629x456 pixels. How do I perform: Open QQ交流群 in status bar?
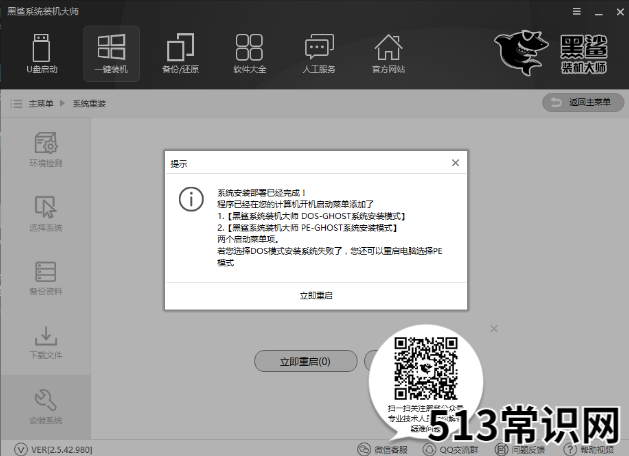pyautogui.click(x=450, y=450)
